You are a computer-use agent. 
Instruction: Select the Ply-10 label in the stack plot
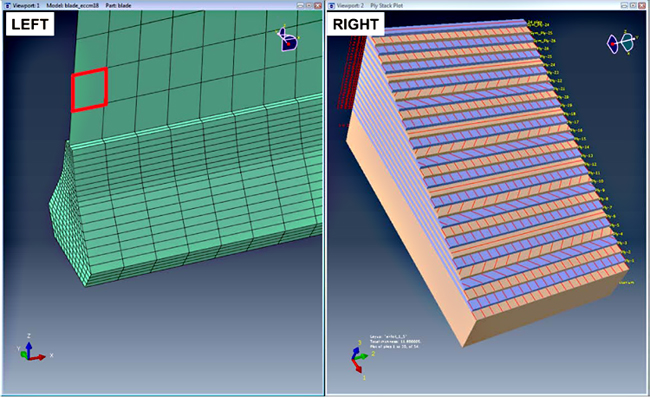[x=598, y=182]
